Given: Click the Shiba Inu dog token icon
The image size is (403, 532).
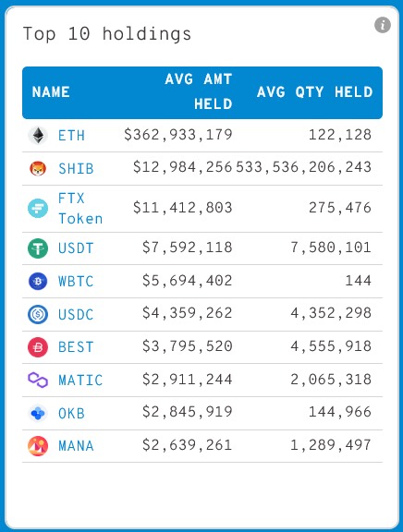Looking at the screenshot, I should (38, 169).
